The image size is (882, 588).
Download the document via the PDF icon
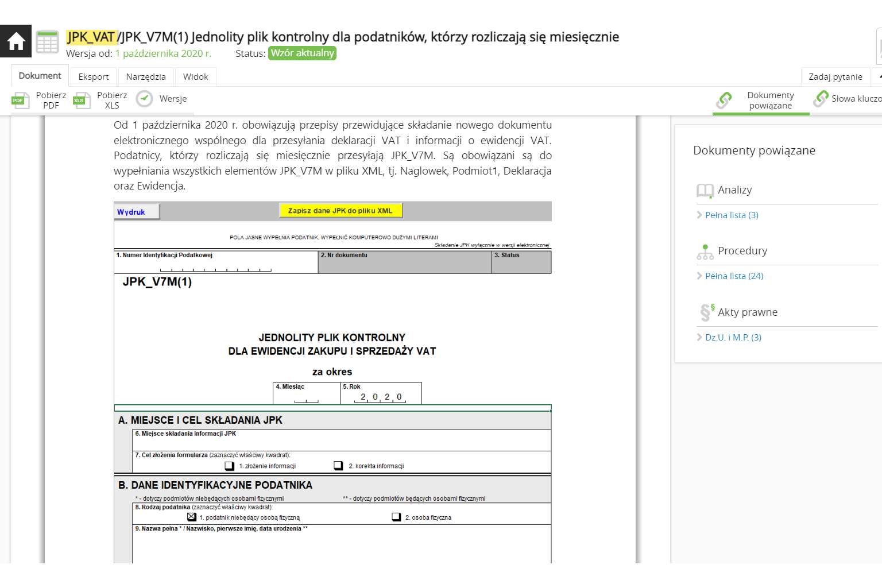coord(21,100)
